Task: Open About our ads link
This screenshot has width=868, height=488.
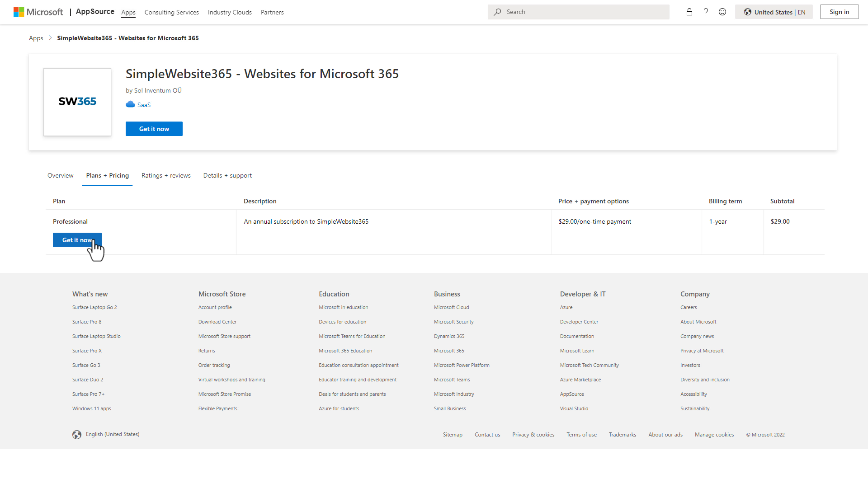Action: [x=665, y=435]
